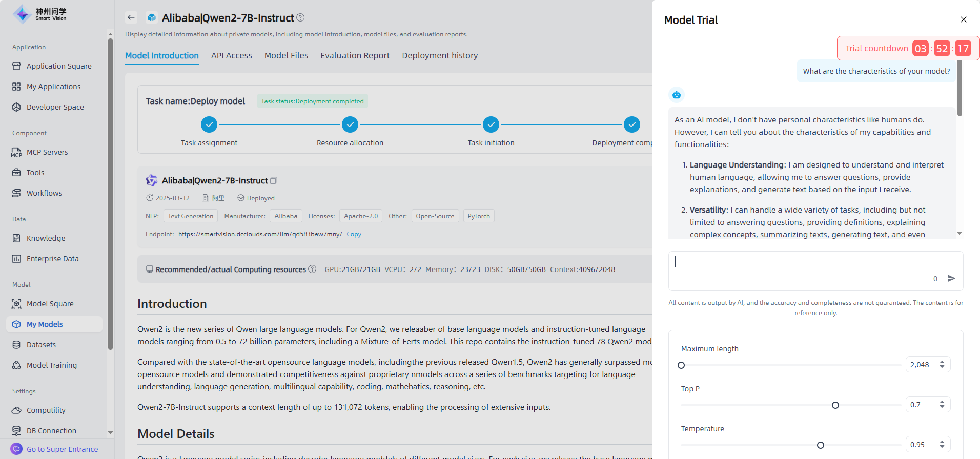Open Datasets in the sidebar
The image size is (980, 459).
pos(41,345)
